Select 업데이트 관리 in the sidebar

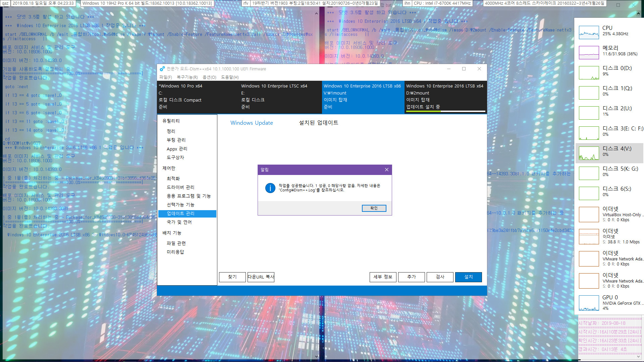(x=187, y=214)
